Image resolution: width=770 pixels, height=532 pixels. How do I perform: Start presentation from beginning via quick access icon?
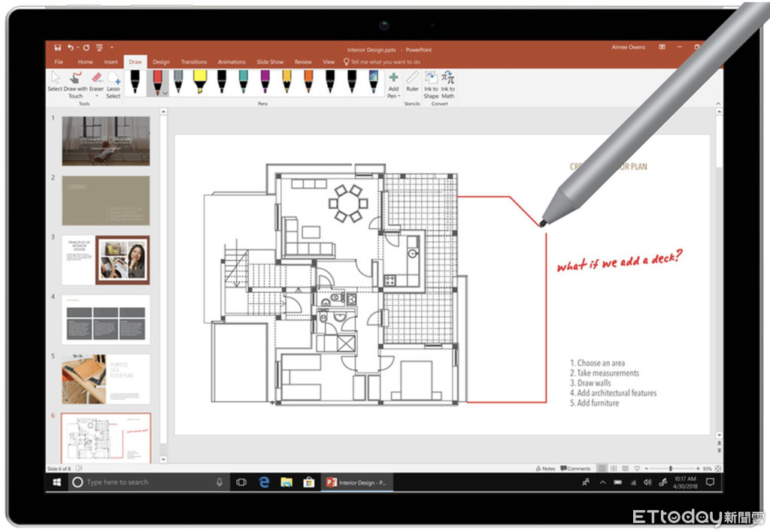pos(99,47)
